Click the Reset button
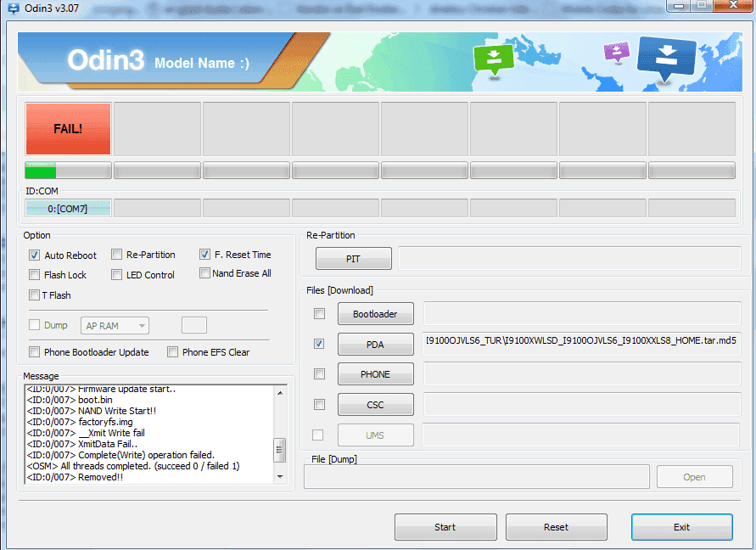Screen dimensions: 756x550 556,527
